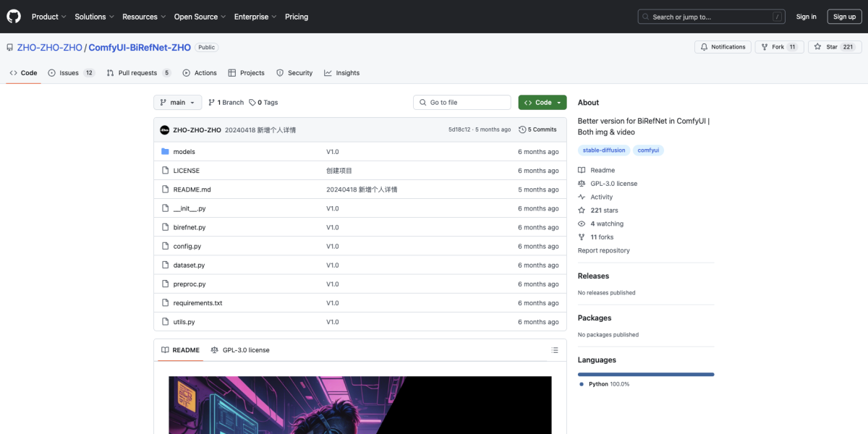Screen dimensions: 868x434
Task: Click the Notifications bell button
Action: [722, 47]
